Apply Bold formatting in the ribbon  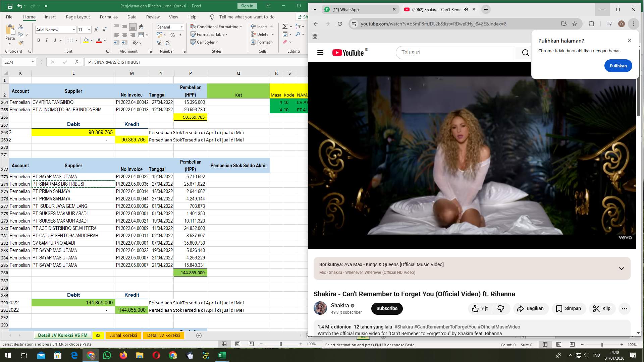coord(39,40)
